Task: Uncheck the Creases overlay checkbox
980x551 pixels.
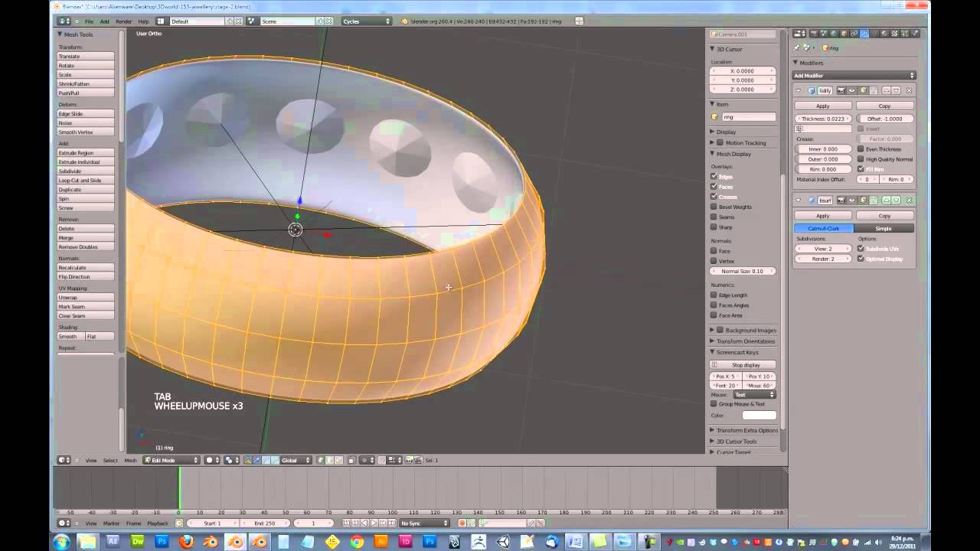Action: pos(714,197)
